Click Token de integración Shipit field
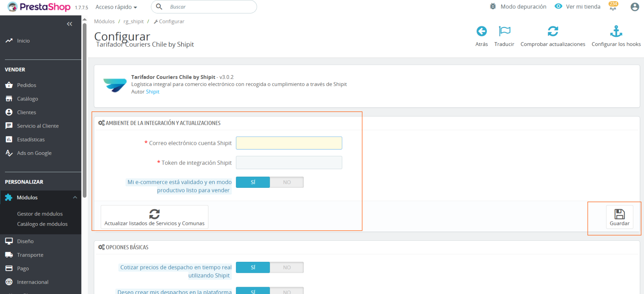The image size is (644, 294). (289, 163)
